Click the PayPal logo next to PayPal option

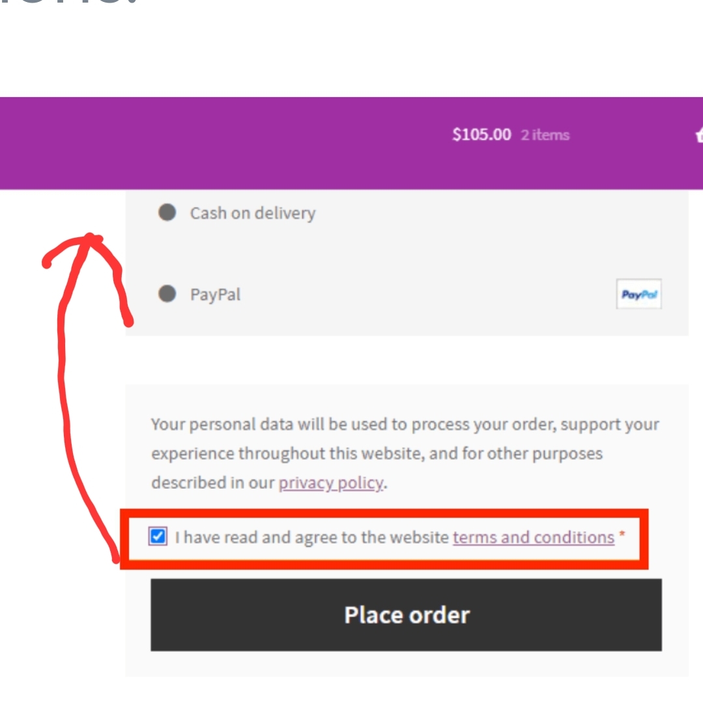[638, 295]
